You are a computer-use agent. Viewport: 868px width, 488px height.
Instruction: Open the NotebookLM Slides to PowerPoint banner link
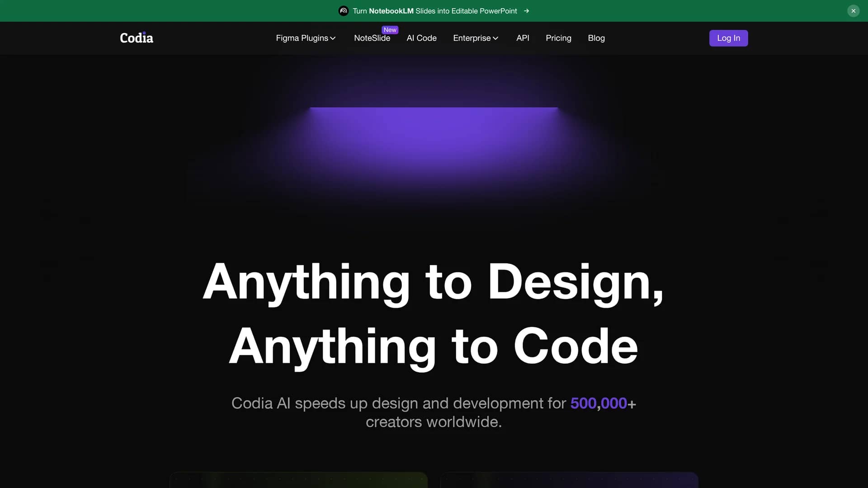[x=434, y=11]
